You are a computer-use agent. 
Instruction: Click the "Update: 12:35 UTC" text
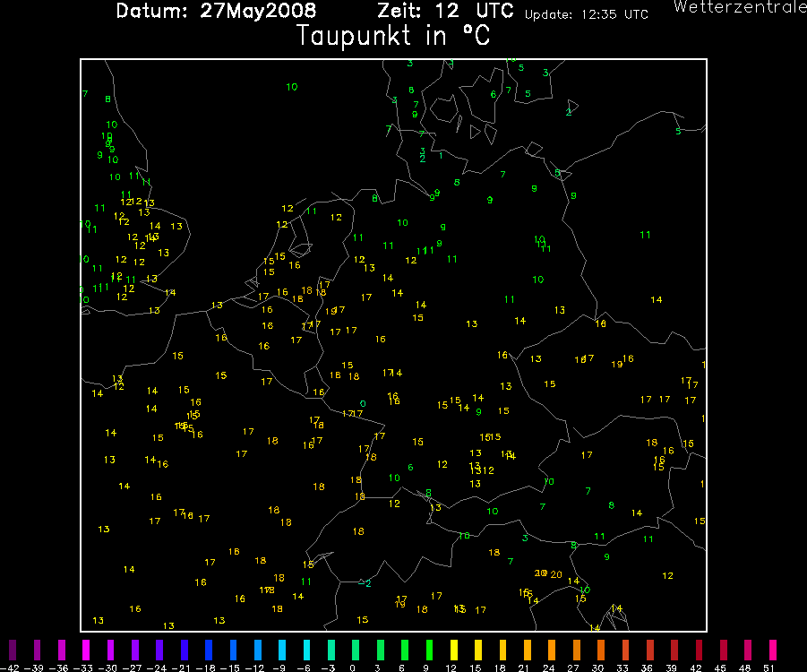586,14
